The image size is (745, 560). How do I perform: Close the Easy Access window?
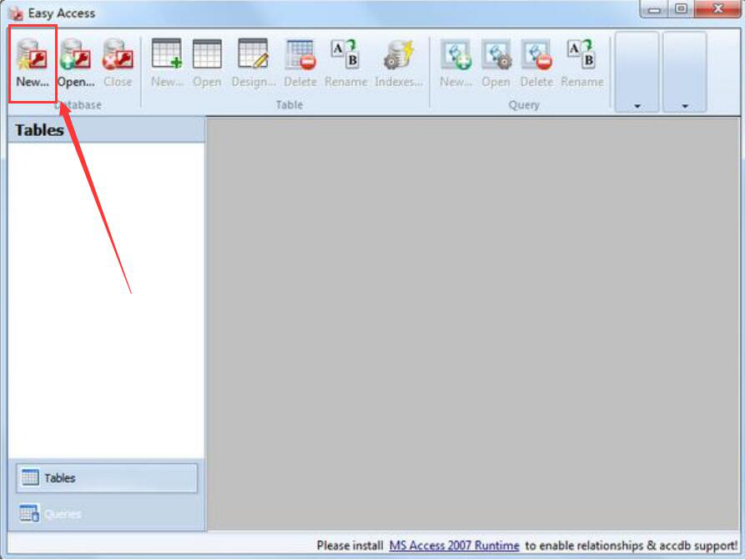click(718, 9)
